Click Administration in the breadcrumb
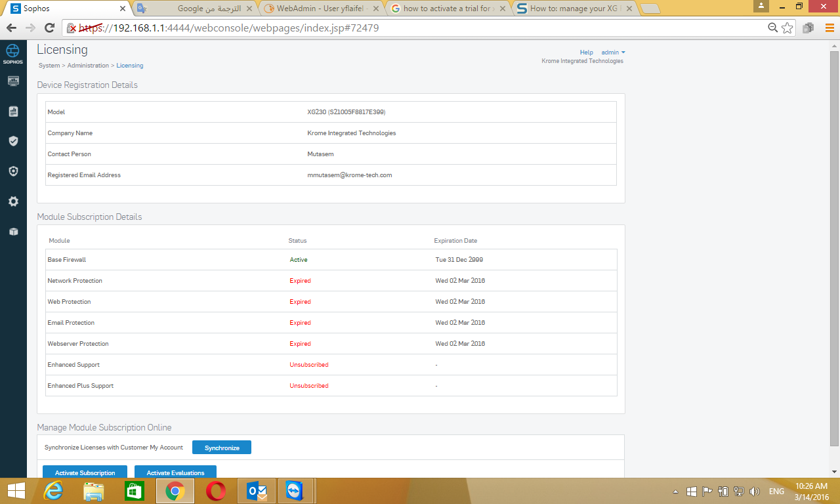The height and width of the screenshot is (504, 840). 88,66
